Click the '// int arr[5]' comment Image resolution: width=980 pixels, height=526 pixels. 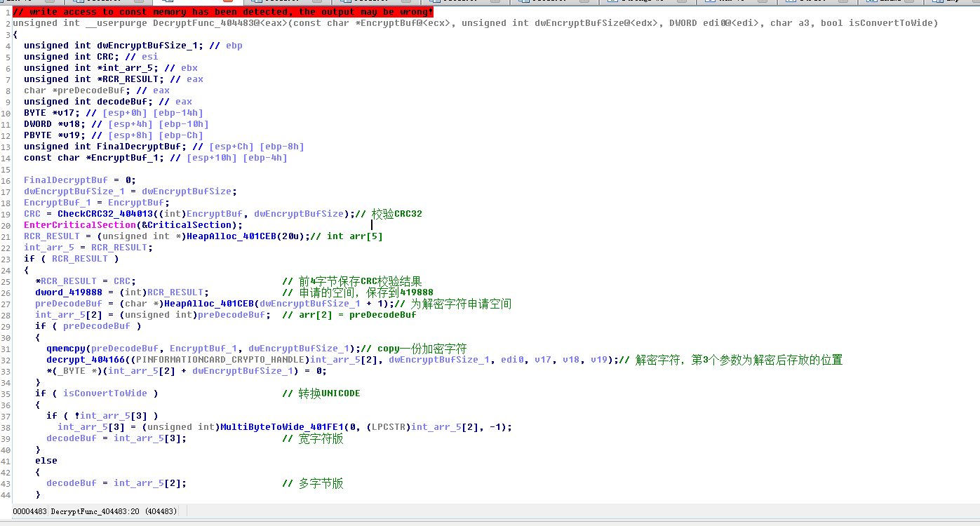click(x=347, y=236)
